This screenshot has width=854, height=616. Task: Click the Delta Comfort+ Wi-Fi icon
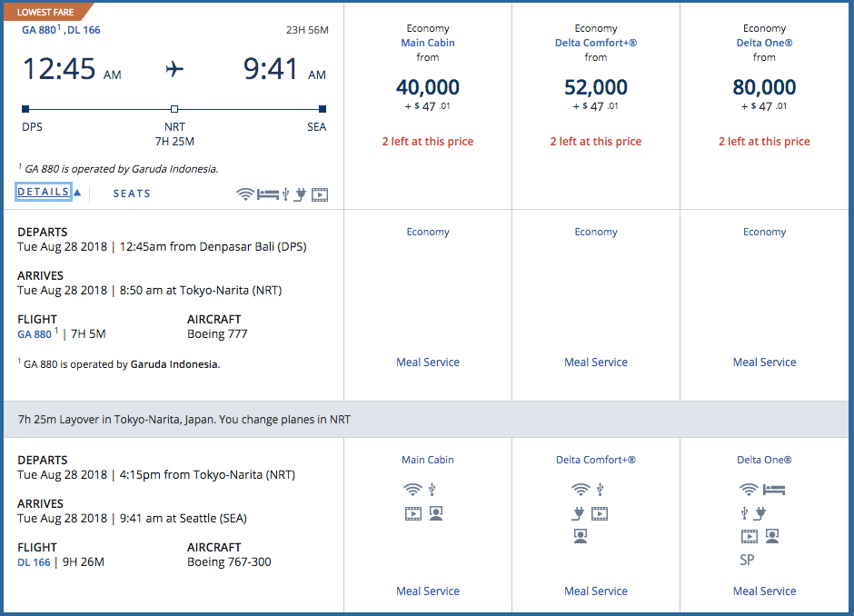click(x=580, y=491)
